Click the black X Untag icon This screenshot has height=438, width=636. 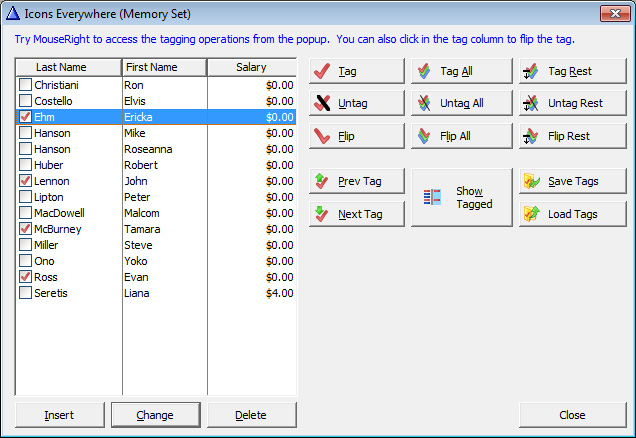pyautogui.click(x=322, y=103)
